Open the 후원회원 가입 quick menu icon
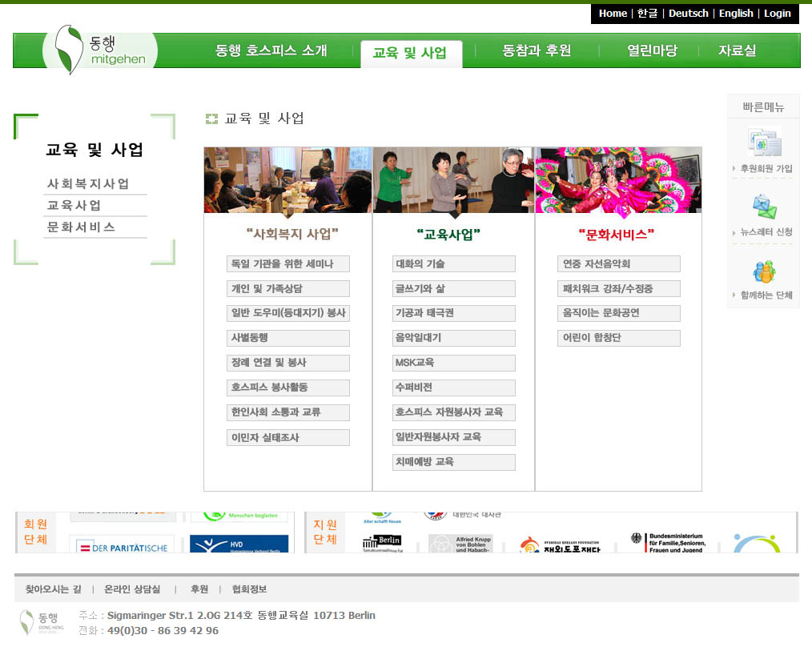 coord(765,143)
